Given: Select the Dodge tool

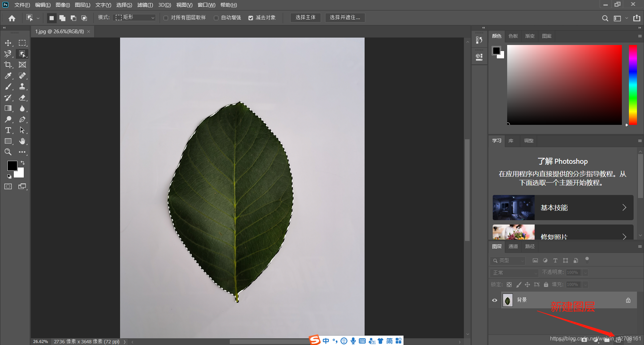Looking at the screenshot, I should point(8,119).
